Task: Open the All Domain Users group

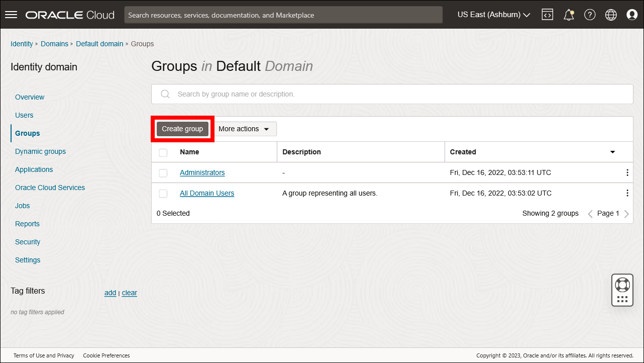Action: click(x=207, y=193)
